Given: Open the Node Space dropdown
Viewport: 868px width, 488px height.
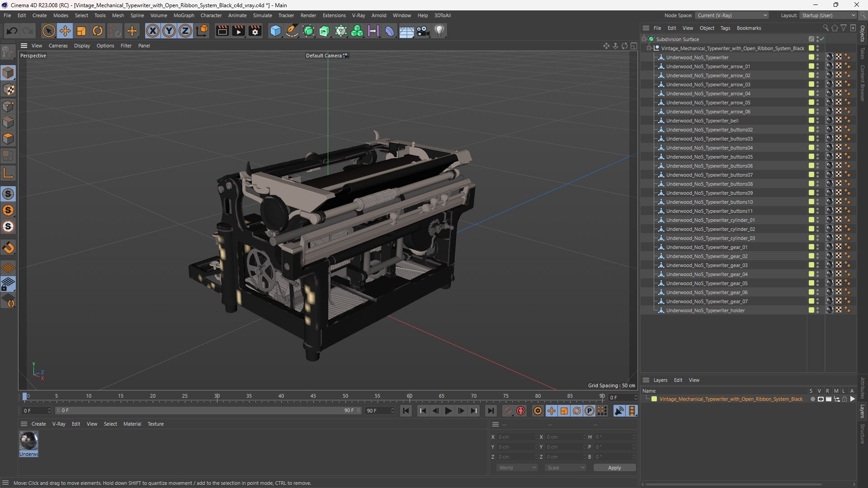Looking at the screenshot, I should click(x=731, y=15).
